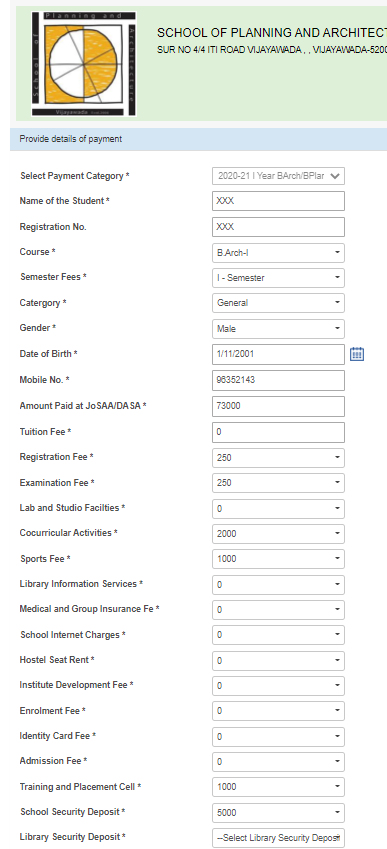387x849 pixels.
Task: Focus the Tuition Fee text box
Action: (x=278, y=432)
